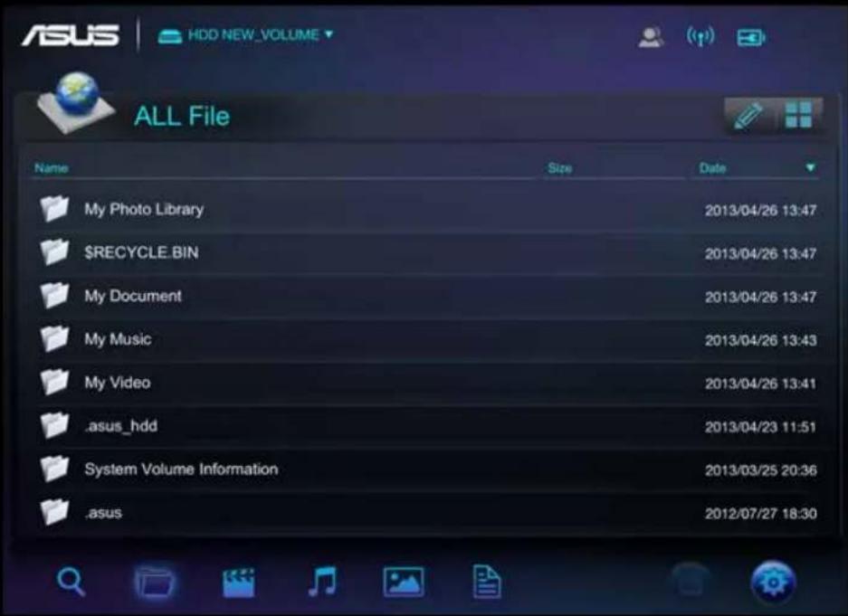Open the My Music folder
This screenshot has height=616, width=848.
click(x=427, y=339)
